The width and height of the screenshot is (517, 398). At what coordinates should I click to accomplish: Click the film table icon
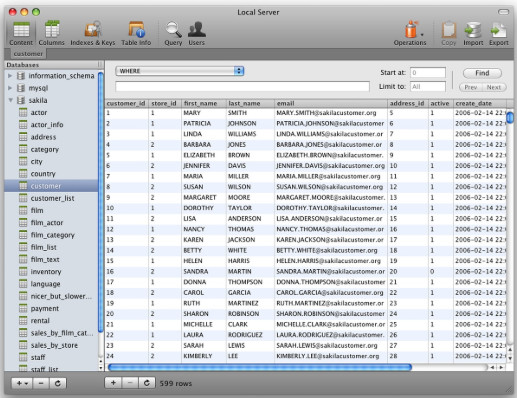click(x=23, y=210)
